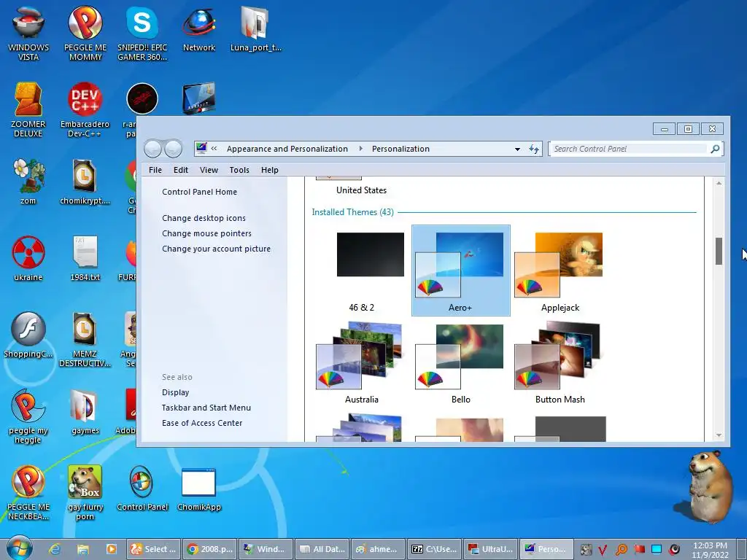Click the hamster desktop gadget
This screenshot has height=560, width=747.
tap(708, 486)
